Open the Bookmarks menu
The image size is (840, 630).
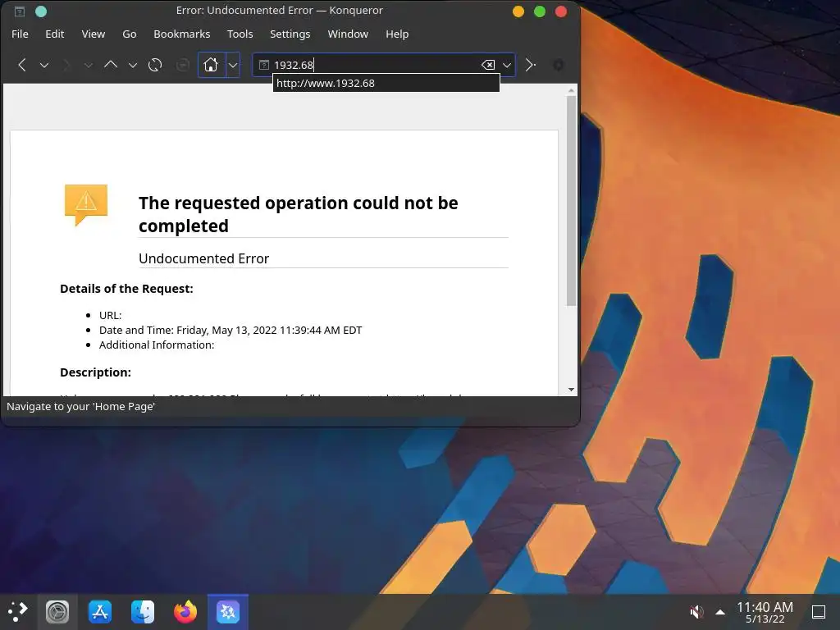[x=181, y=34]
